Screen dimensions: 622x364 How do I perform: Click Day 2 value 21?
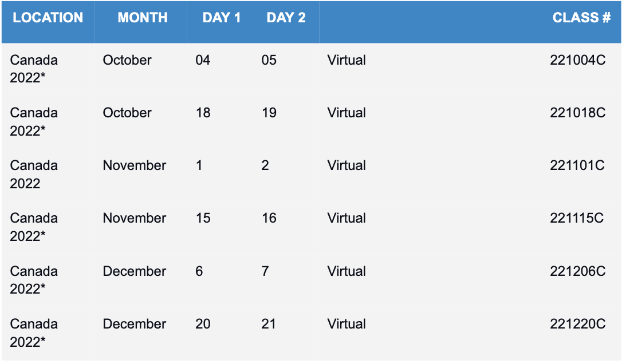(x=269, y=324)
